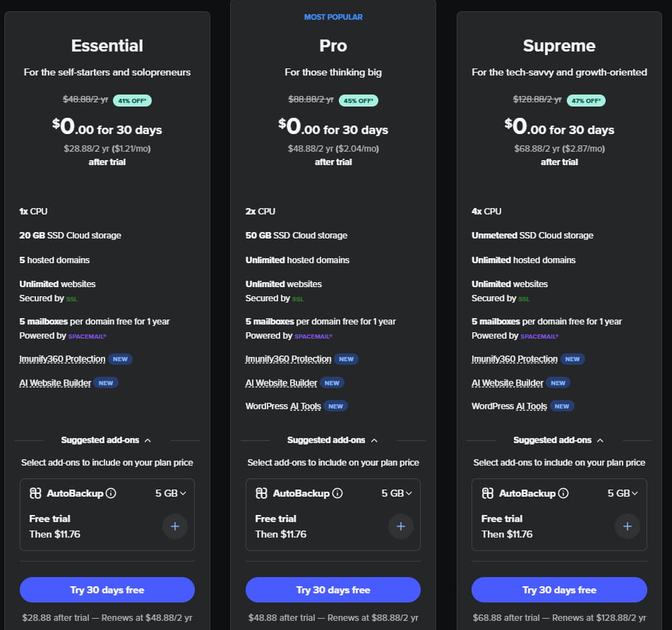This screenshot has height=630, width=672.
Task: Click the SSL badge in Pro plan
Action: (298, 298)
